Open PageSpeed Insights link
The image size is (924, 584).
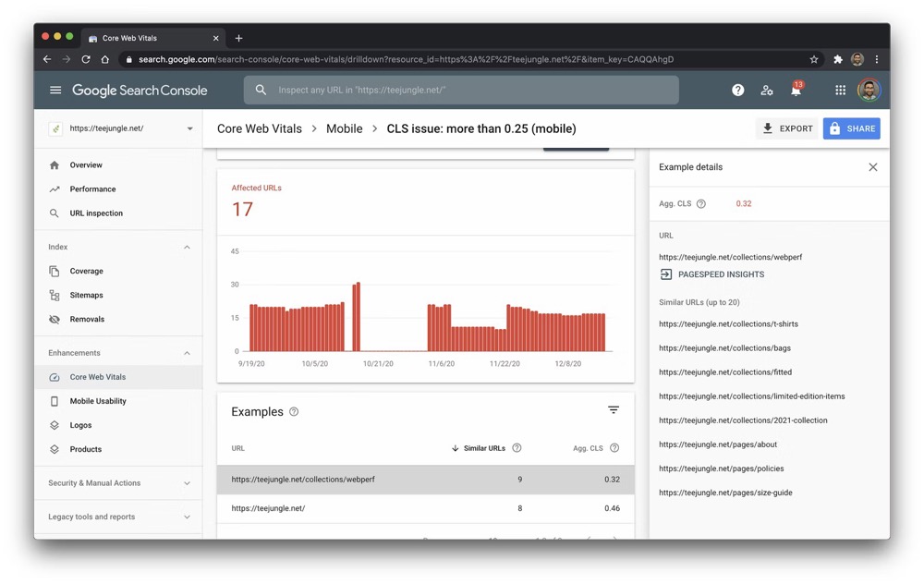click(x=721, y=274)
